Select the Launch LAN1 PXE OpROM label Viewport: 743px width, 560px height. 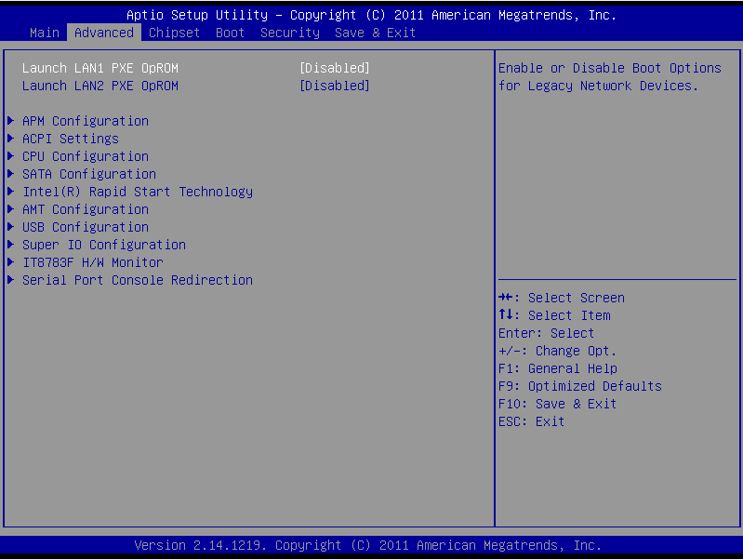point(100,68)
